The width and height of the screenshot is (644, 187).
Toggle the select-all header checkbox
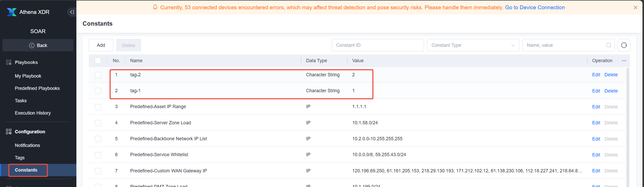(98, 61)
